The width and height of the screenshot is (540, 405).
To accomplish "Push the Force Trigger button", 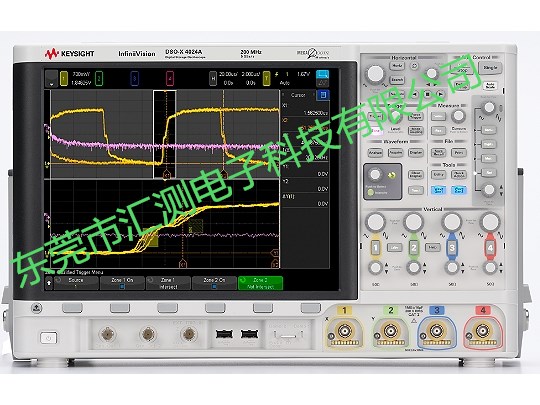I will (416, 116).
